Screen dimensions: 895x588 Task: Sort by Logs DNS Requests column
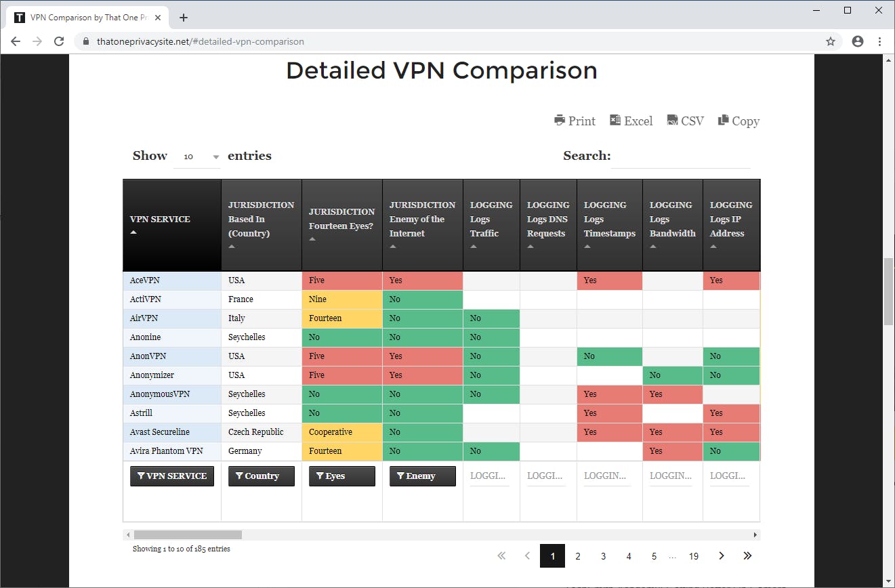tap(549, 225)
